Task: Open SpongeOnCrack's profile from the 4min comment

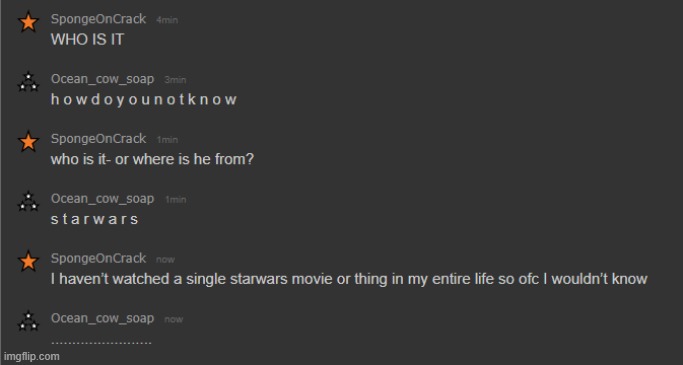Action: [98, 20]
